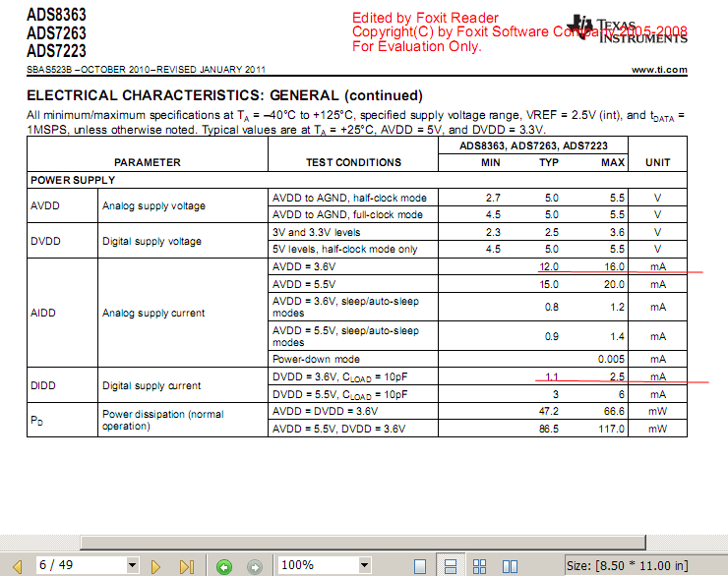Image resolution: width=728 pixels, height=576 pixels.
Task: Click the 117.0 max value
Action: [612, 429]
